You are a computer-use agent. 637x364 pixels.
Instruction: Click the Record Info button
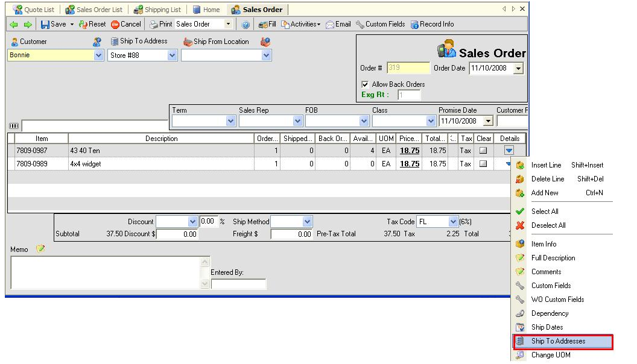coord(433,24)
